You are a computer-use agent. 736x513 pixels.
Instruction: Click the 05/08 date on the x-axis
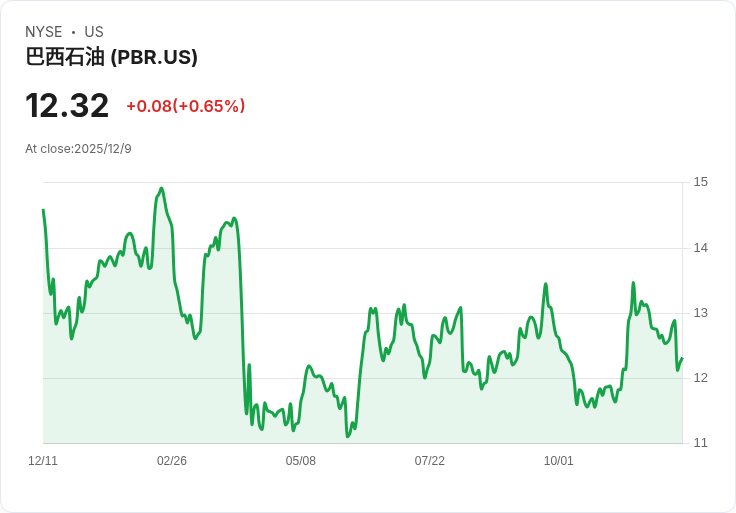pos(300,461)
